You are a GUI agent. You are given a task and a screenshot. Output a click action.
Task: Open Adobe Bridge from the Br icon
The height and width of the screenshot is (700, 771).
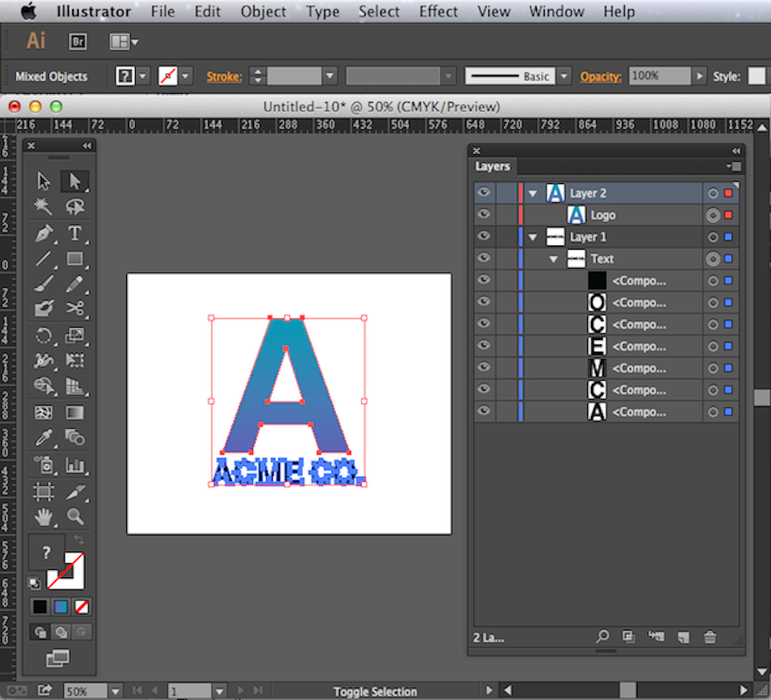pos(77,41)
